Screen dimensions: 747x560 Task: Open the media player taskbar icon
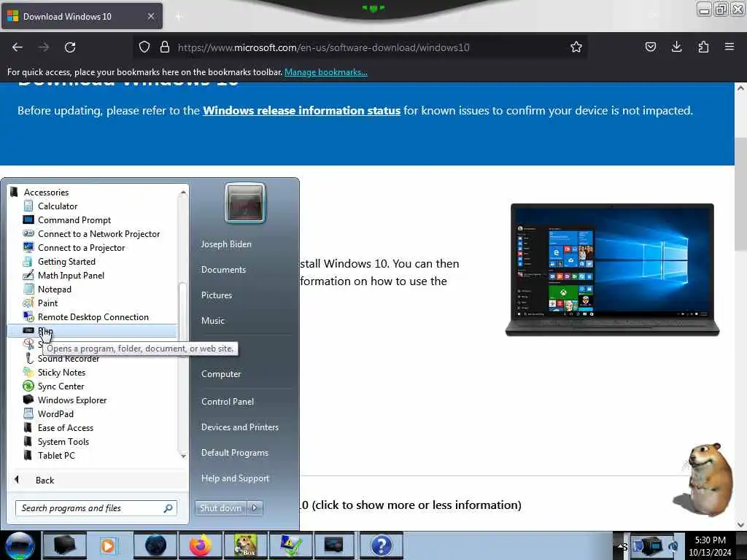108,545
